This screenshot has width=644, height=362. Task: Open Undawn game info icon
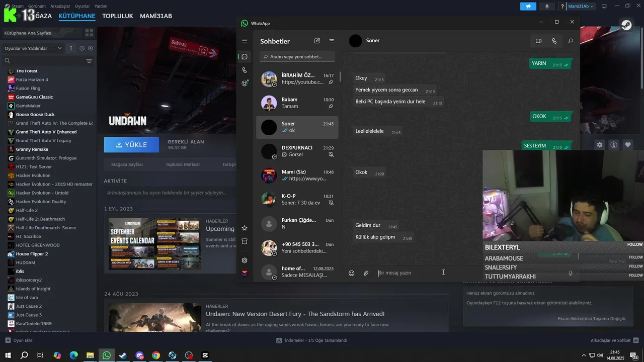click(614, 145)
